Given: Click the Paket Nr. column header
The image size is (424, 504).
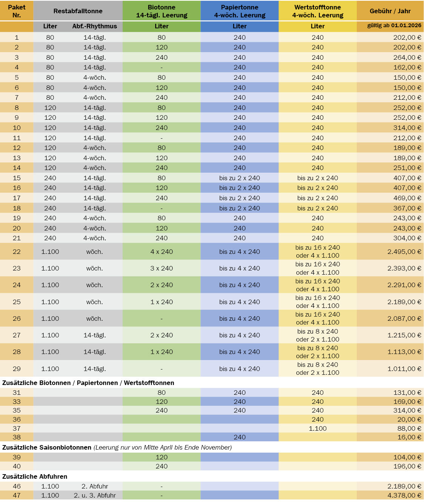Looking at the screenshot, I should tap(17, 11).
